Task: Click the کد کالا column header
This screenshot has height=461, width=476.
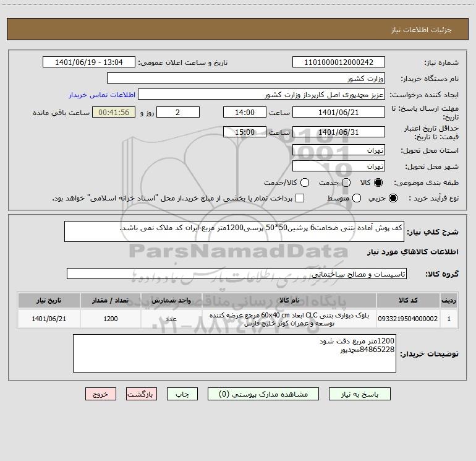Action: coord(408,300)
